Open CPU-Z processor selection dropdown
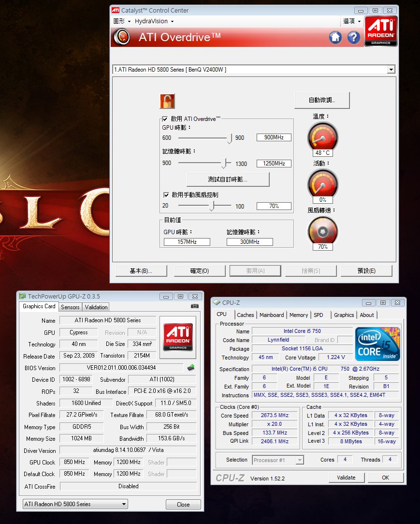This screenshot has width=420, height=524. [x=278, y=460]
